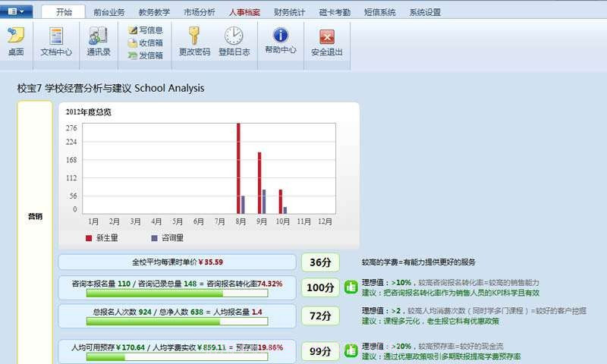Click the 99分 score box
Screen dimensions: 607x364
[320, 351]
